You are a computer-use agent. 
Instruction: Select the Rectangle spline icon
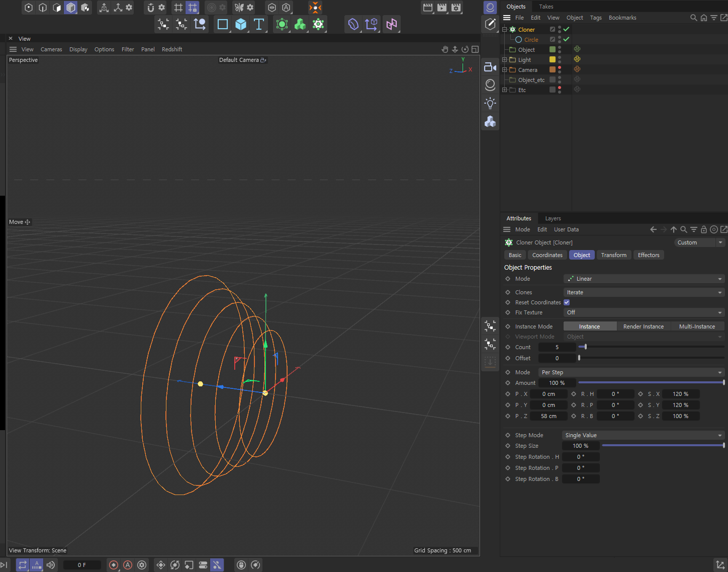click(223, 24)
